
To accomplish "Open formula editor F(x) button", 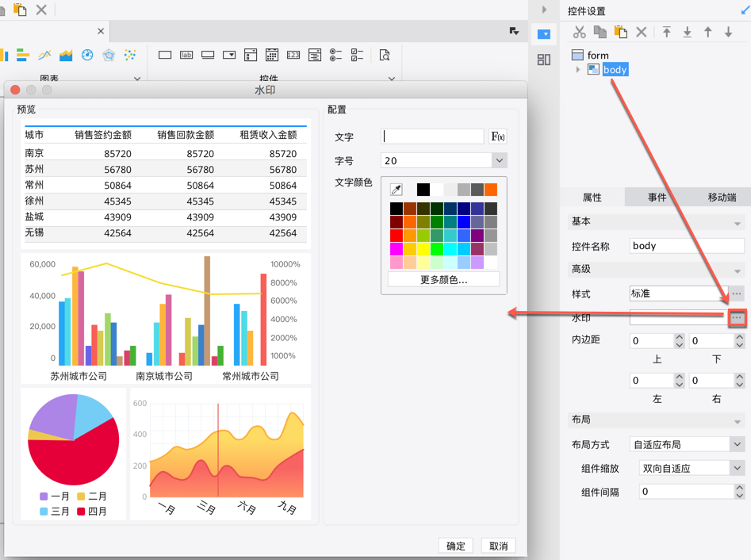I will point(498,136).
